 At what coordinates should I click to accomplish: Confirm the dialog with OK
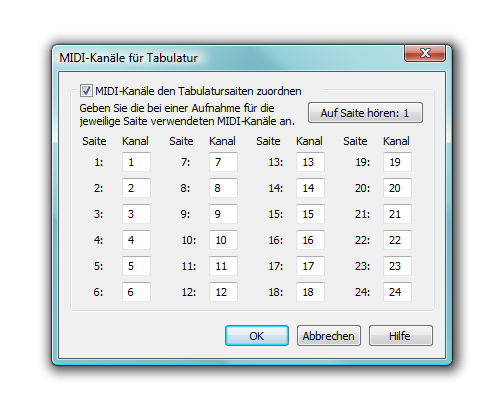point(257,336)
